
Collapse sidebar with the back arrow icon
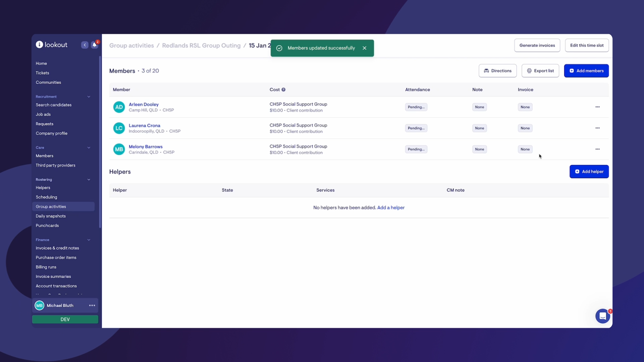pyautogui.click(x=85, y=45)
